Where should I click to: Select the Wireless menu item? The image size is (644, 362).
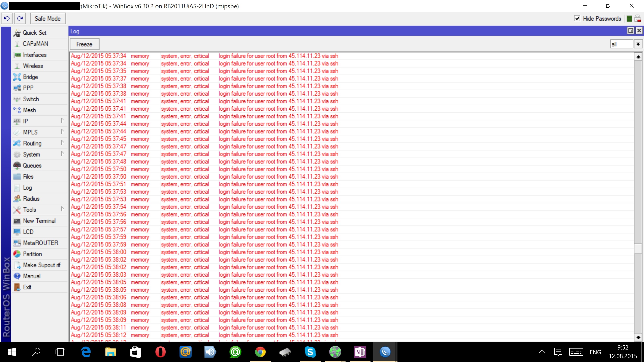pos(33,66)
